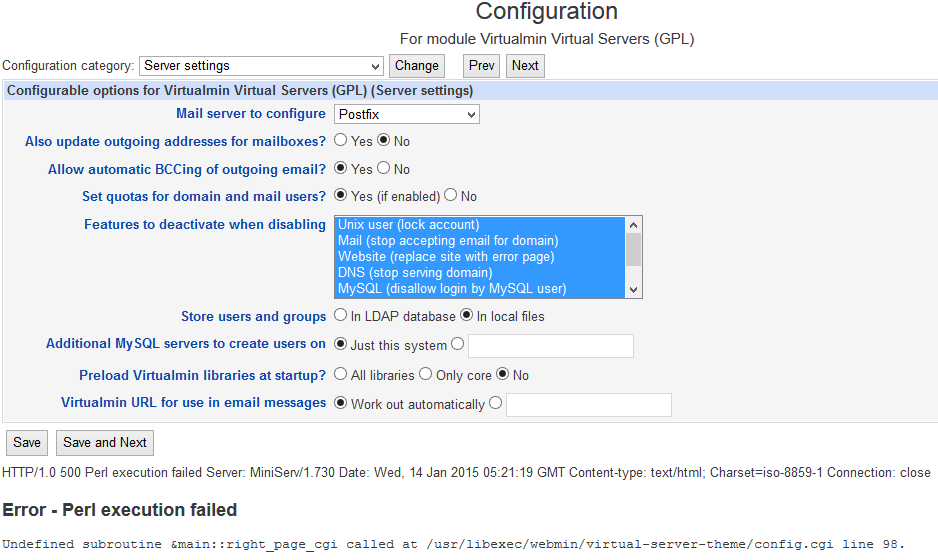Viewport: 938px width, 560px height.
Task: Click Set quotas for domain label
Action: (x=204, y=196)
